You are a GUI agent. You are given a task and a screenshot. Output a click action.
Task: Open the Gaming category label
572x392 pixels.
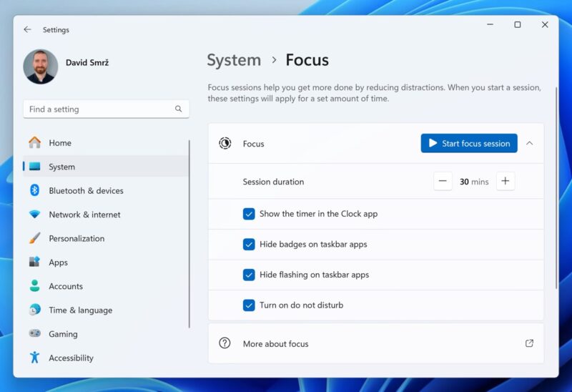coord(63,334)
